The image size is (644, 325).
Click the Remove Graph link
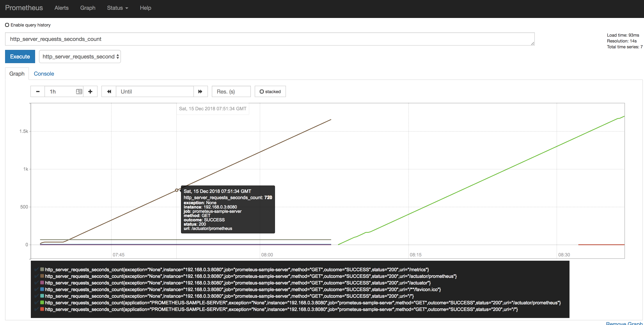pos(624,323)
